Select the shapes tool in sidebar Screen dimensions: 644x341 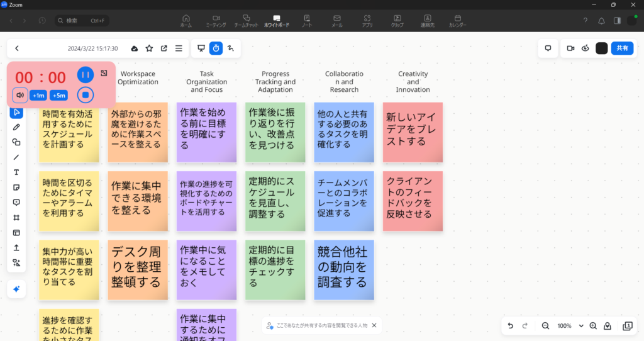click(16, 142)
